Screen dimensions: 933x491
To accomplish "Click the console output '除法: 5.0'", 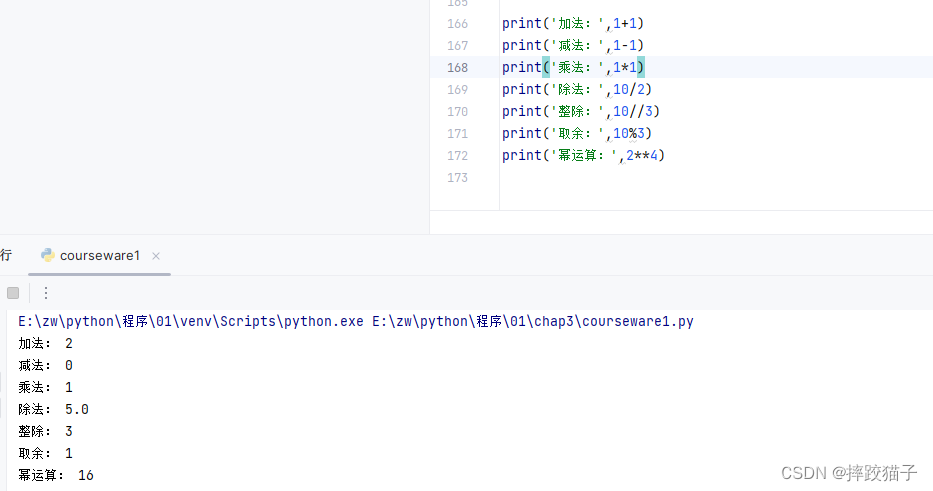I will click(x=54, y=410).
